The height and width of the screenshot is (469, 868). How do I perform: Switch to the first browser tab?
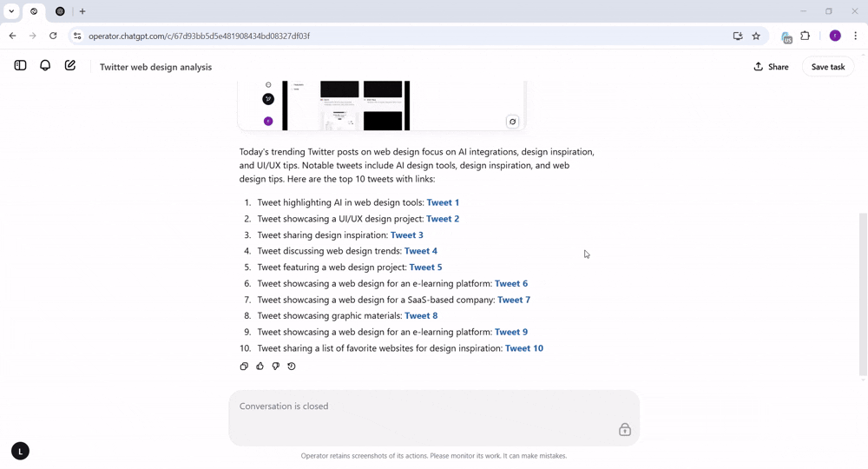point(34,11)
